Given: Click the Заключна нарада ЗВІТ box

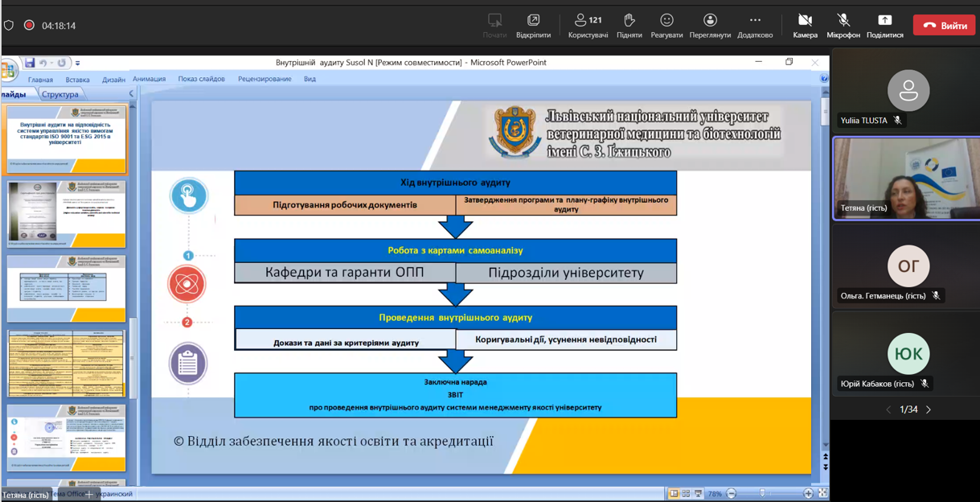Looking at the screenshot, I should [x=455, y=395].
